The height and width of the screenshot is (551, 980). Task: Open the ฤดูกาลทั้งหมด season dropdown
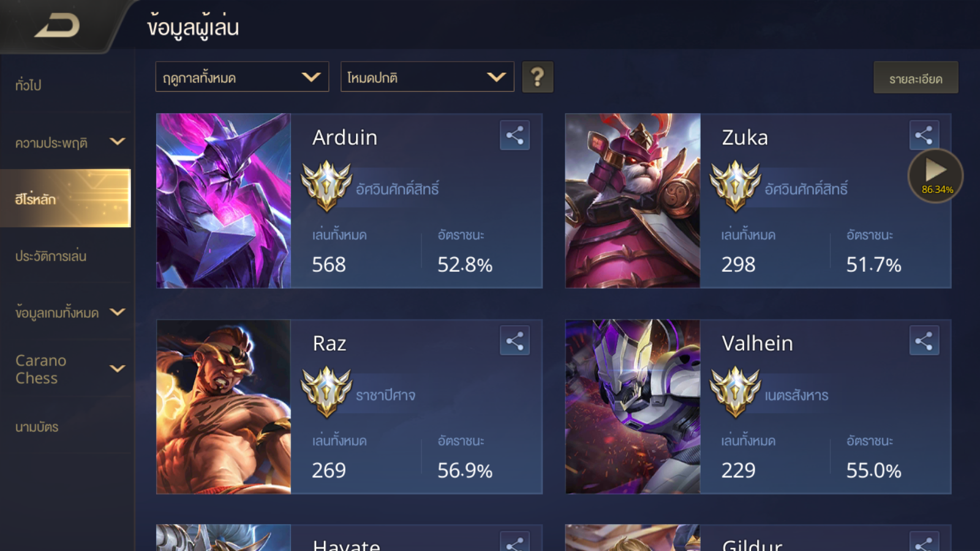[x=242, y=77]
